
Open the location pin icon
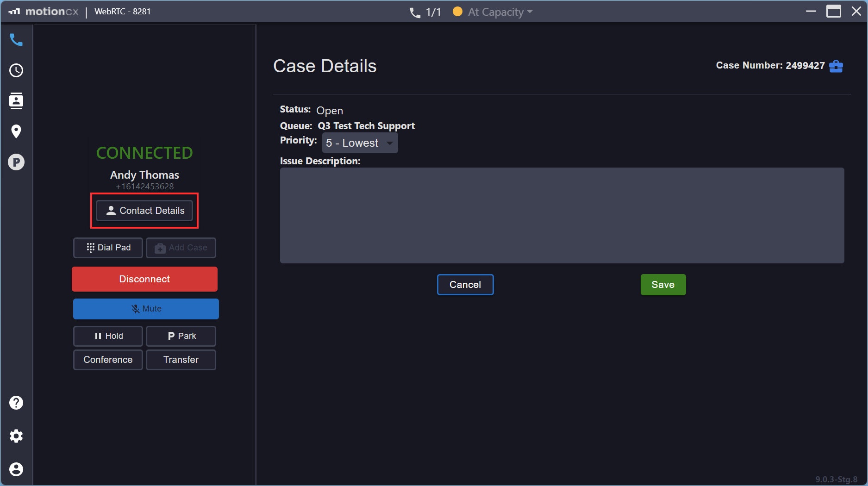[16, 131]
